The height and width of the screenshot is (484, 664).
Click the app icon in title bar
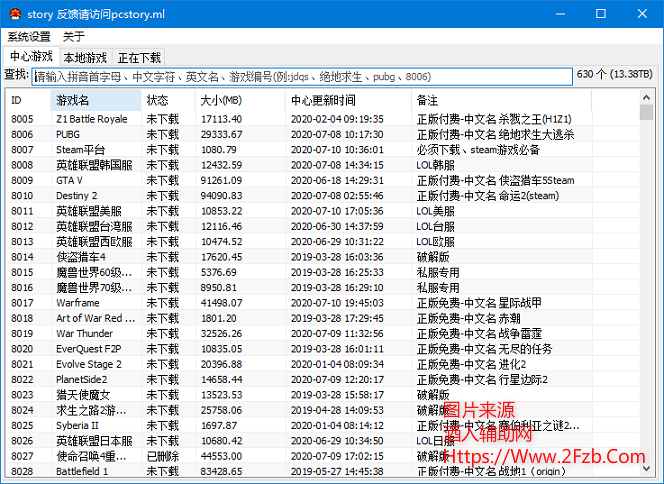point(15,14)
